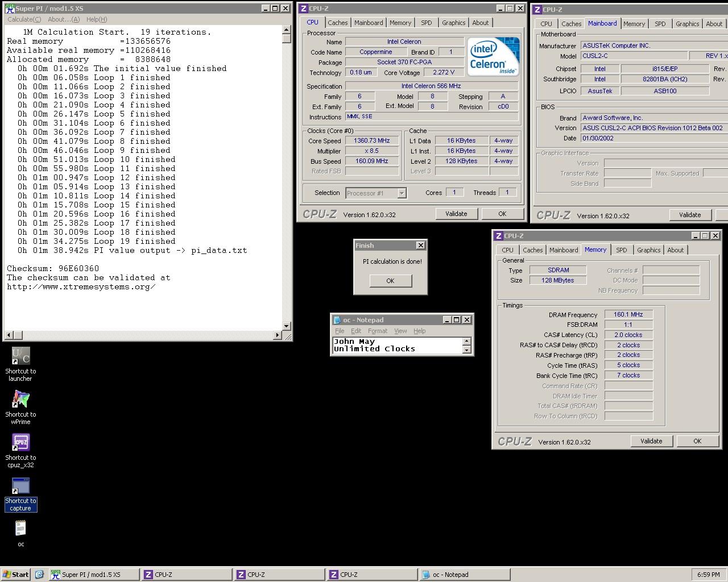Click the quick launch icon next to Start
The image size is (728, 582).
(x=39, y=575)
